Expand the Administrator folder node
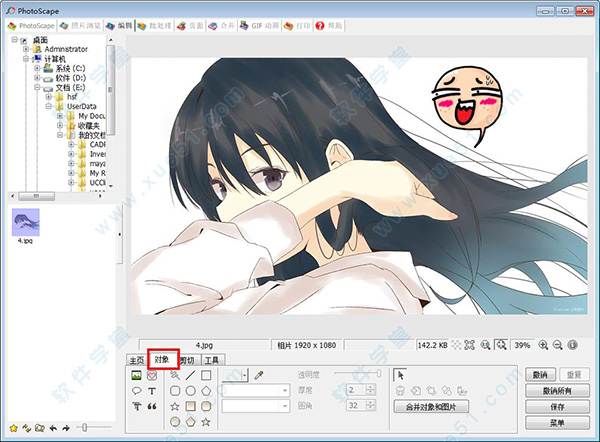The image size is (600, 442). pos(26,49)
